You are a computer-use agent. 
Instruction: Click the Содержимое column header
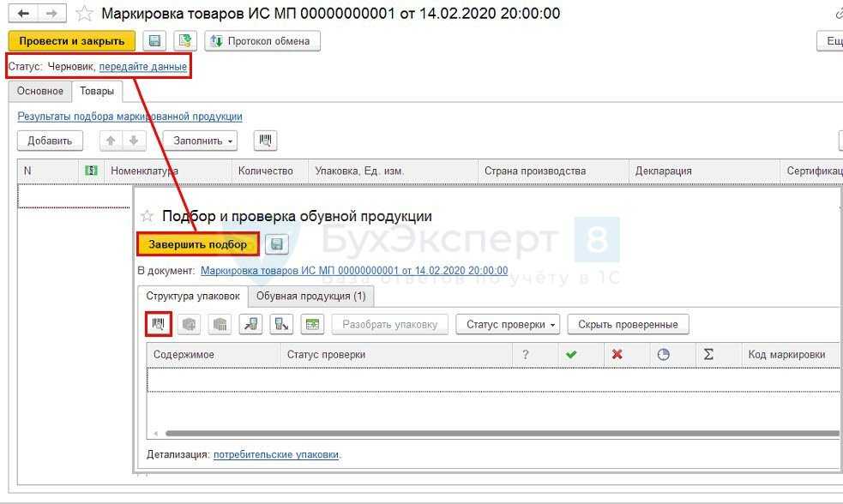coord(214,355)
